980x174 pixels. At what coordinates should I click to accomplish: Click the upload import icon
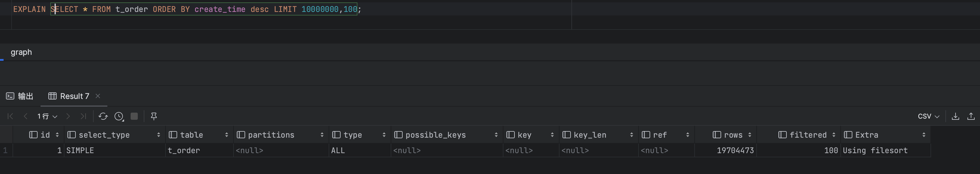[x=971, y=116]
